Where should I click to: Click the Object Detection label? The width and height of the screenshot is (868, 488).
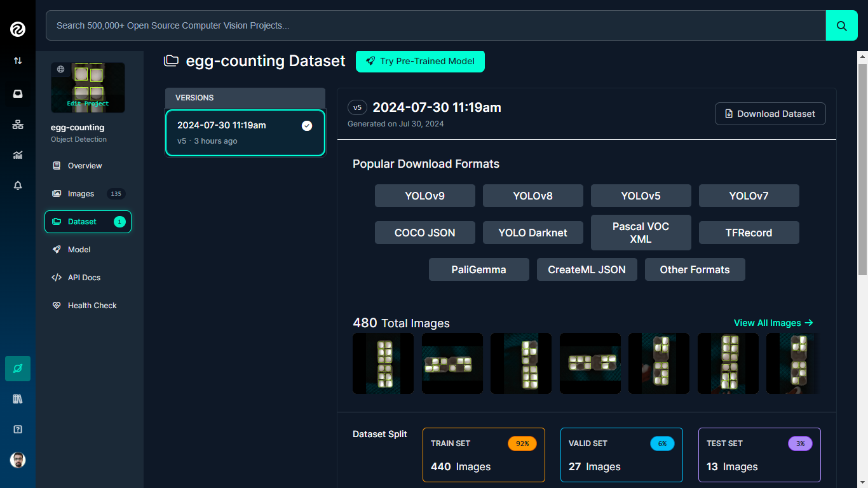coord(79,139)
